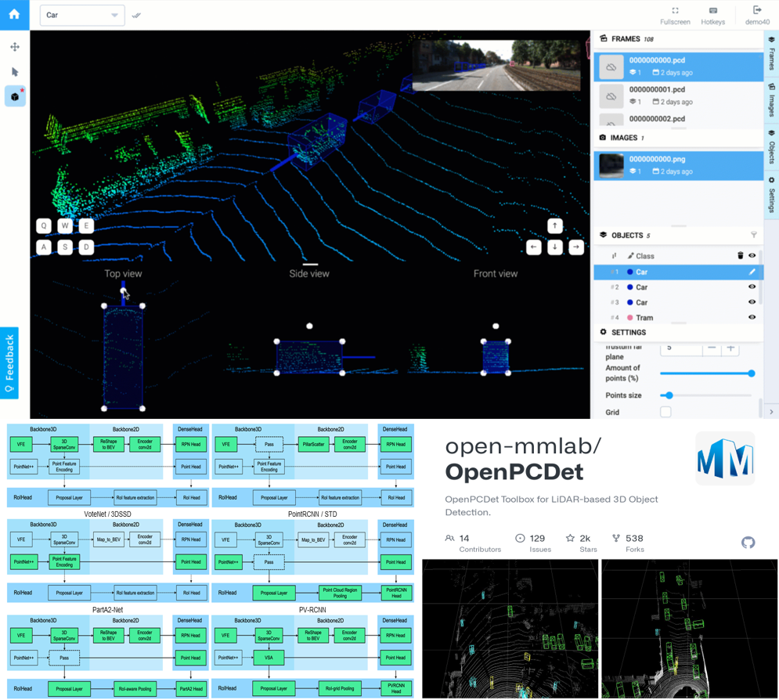Select frame 0000000001.pcd
This screenshot has width=779, height=700.
tap(678, 96)
